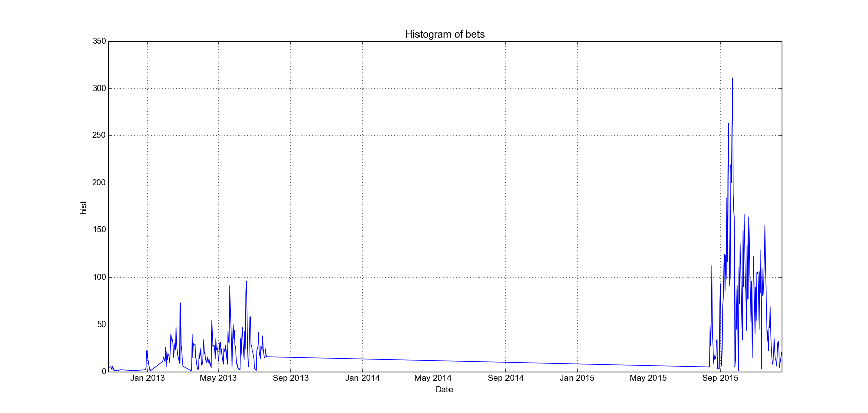
Task: Click the y-axis value 0
Action: [x=104, y=372]
